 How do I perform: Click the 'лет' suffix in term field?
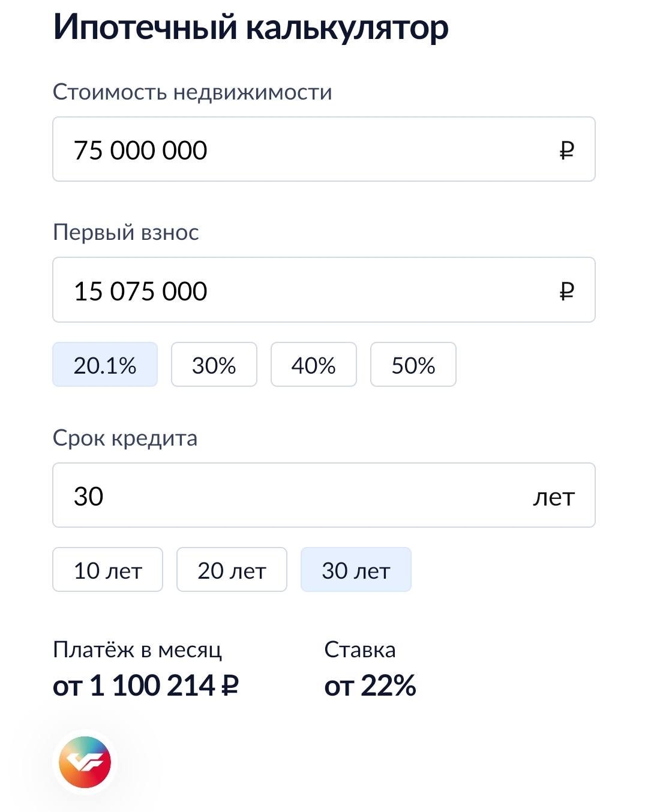pos(553,497)
